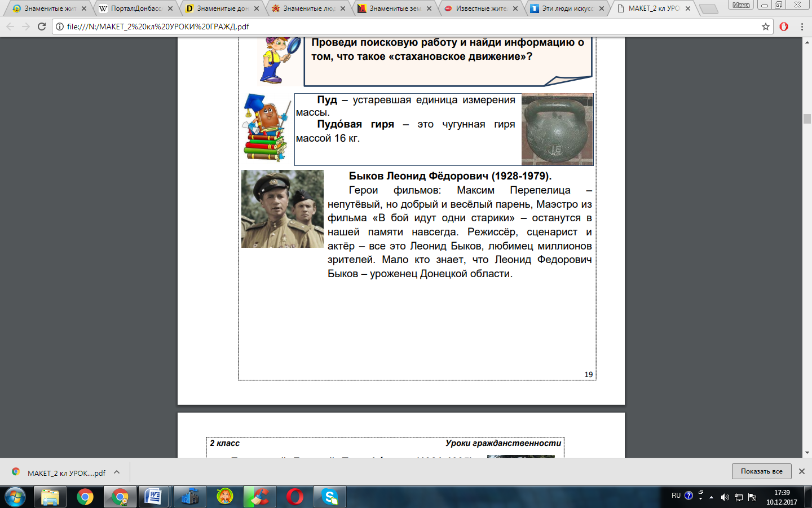Screen dimensions: 812x508
Task: Close the 'MAKET_2 кл УРО' tab
Action: click(x=688, y=8)
